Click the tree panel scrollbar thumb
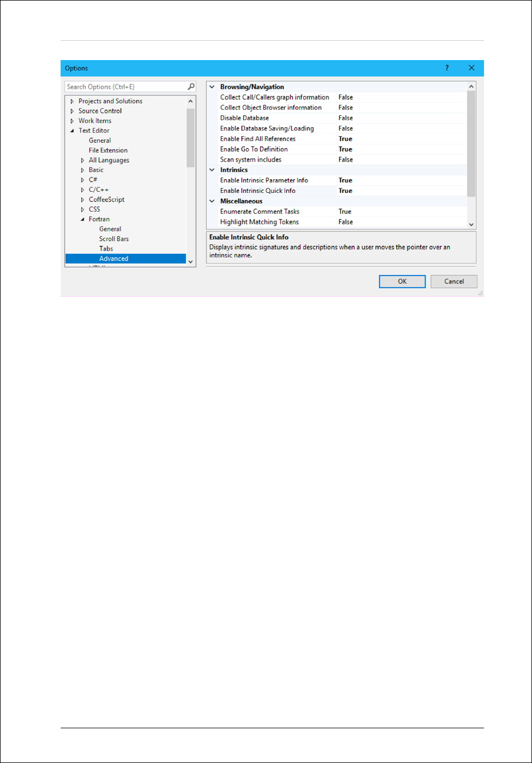The image size is (532, 763). coord(191,138)
